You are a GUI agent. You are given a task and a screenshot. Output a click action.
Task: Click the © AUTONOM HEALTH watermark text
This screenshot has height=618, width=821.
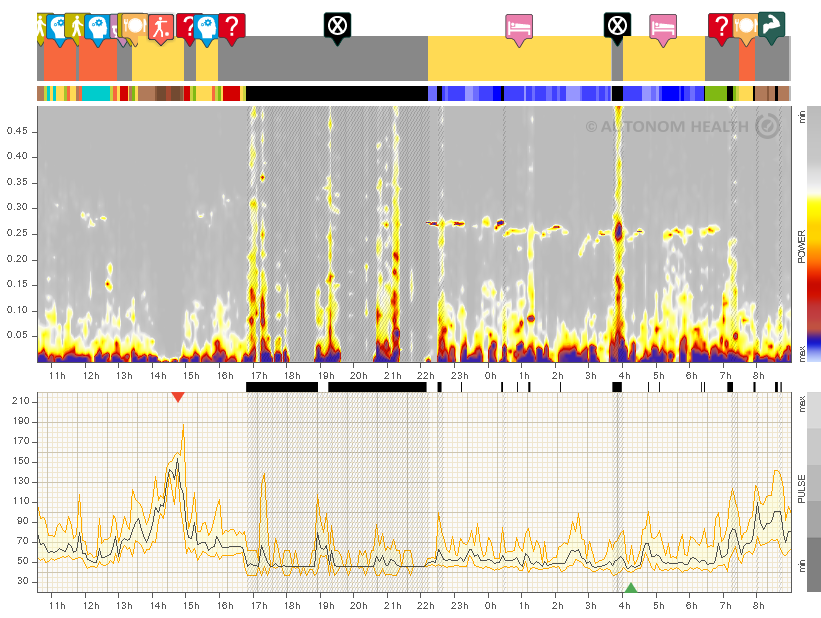pos(666,127)
